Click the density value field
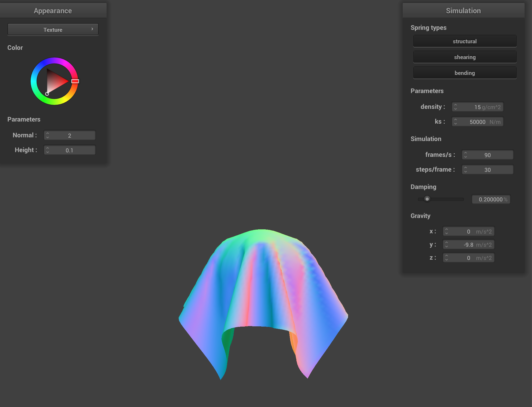The image size is (532, 407). pyautogui.click(x=478, y=107)
